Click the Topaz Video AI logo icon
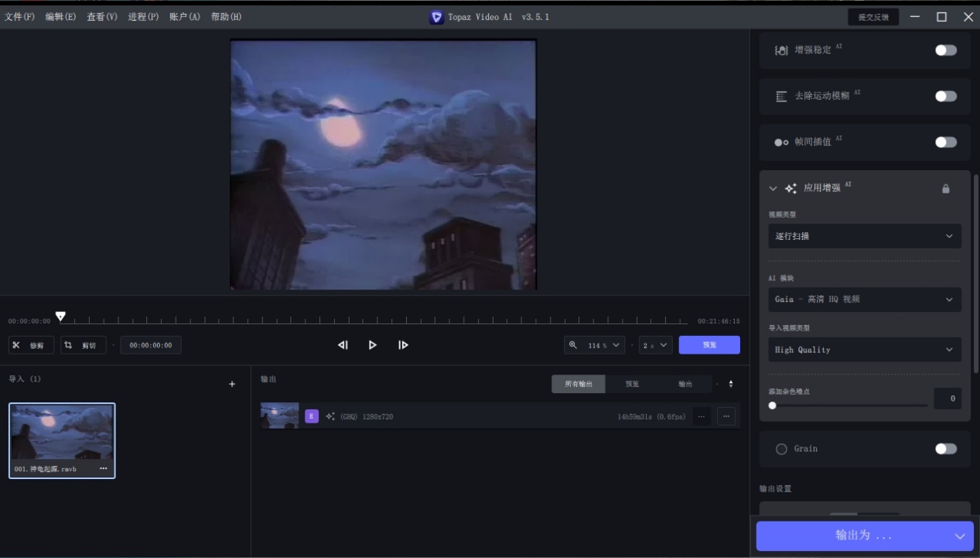Image resolution: width=980 pixels, height=558 pixels. (436, 17)
